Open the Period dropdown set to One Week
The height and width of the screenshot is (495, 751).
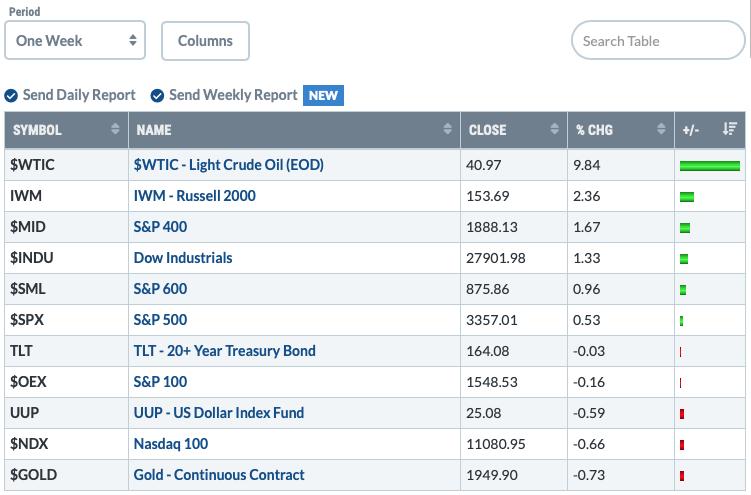coord(75,40)
